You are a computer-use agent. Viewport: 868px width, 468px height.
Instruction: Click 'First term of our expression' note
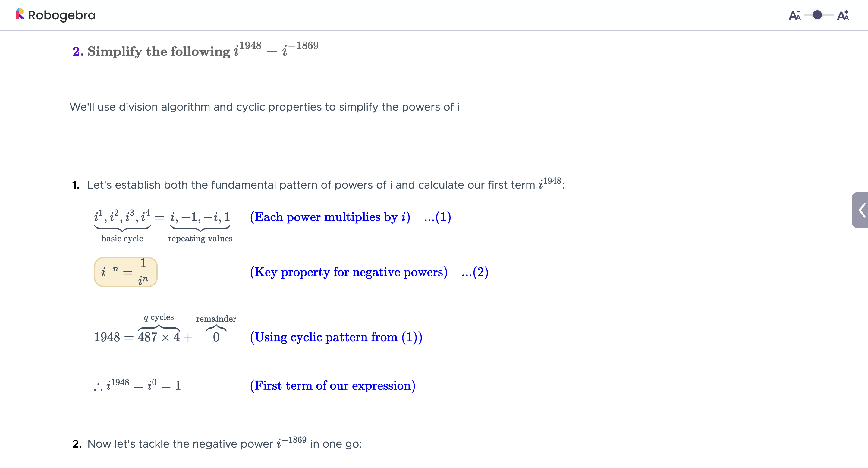pyautogui.click(x=332, y=385)
